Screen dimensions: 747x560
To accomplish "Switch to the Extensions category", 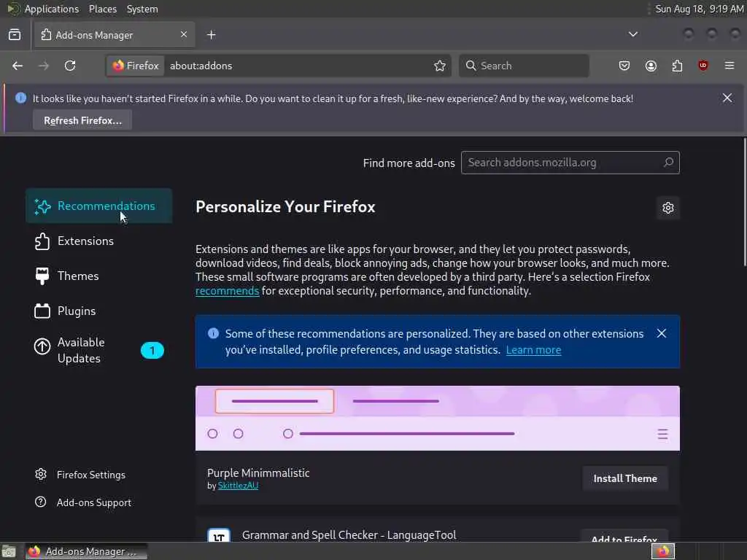I will click(x=99, y=241).
